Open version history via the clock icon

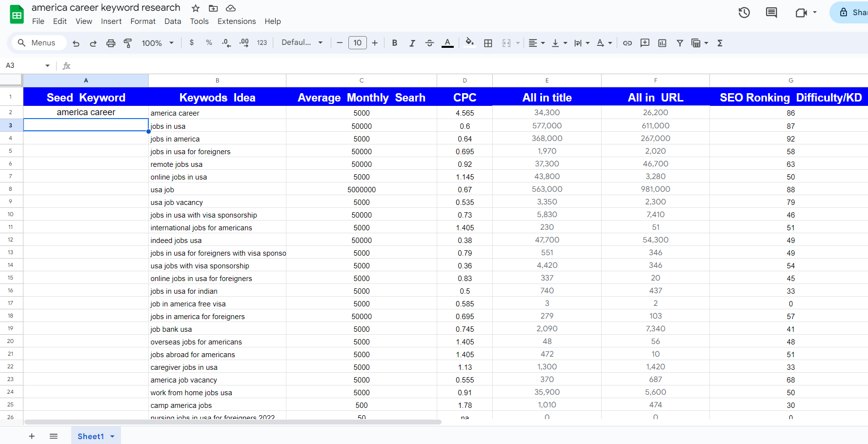[x=744, y=13]
